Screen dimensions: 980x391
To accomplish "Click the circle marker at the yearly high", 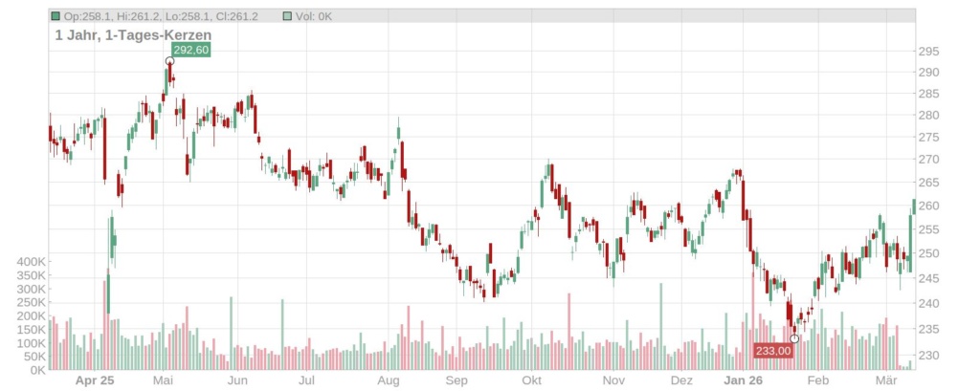I will (169, 61).
